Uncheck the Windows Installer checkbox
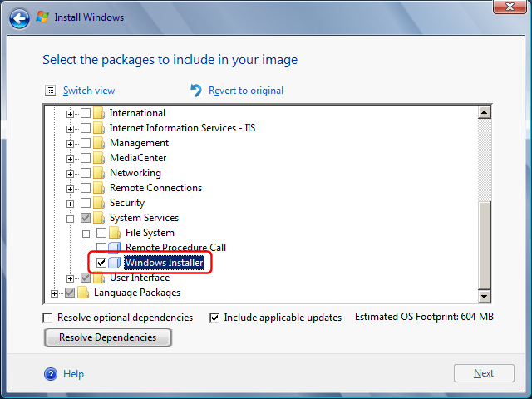 coord(101,263)
